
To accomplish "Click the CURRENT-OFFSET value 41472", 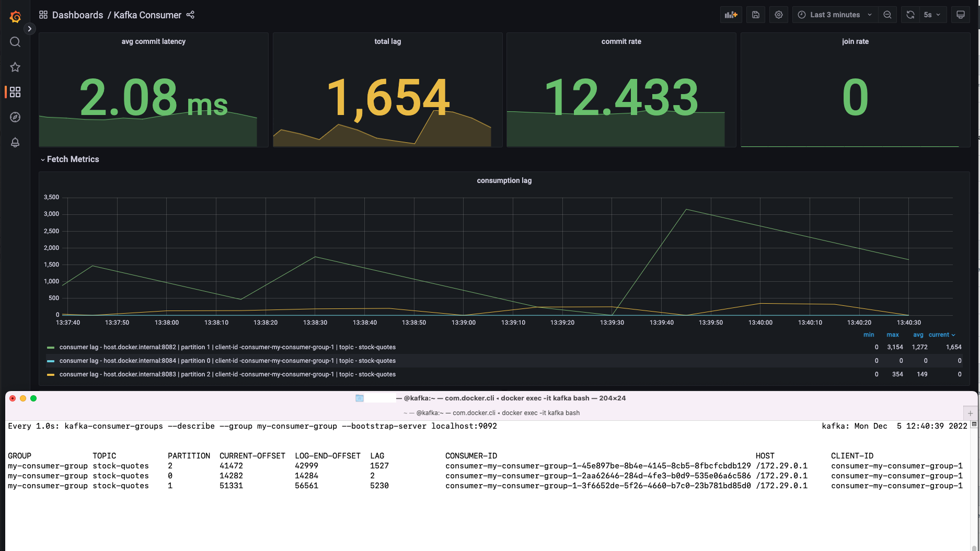I will 231,466.
